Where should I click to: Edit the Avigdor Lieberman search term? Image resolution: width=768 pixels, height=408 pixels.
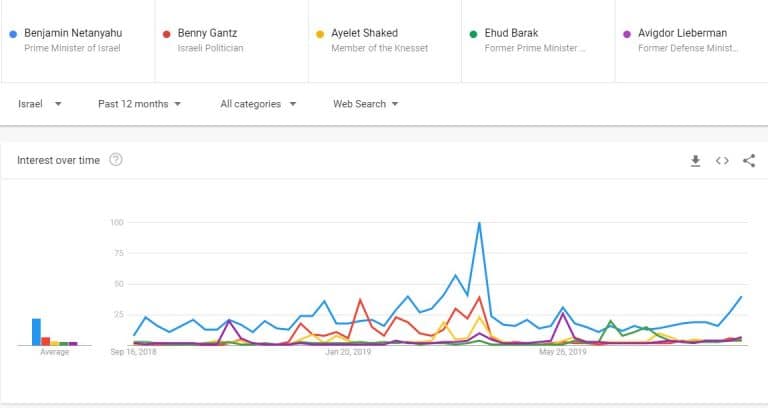[x=682, y=33]
